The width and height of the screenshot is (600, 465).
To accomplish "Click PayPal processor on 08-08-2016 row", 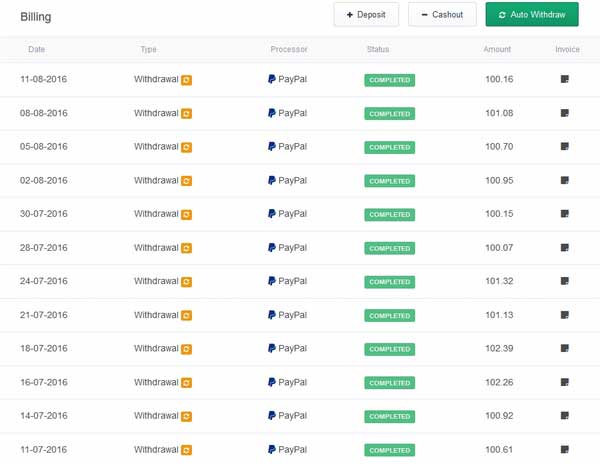I will 287,113.
